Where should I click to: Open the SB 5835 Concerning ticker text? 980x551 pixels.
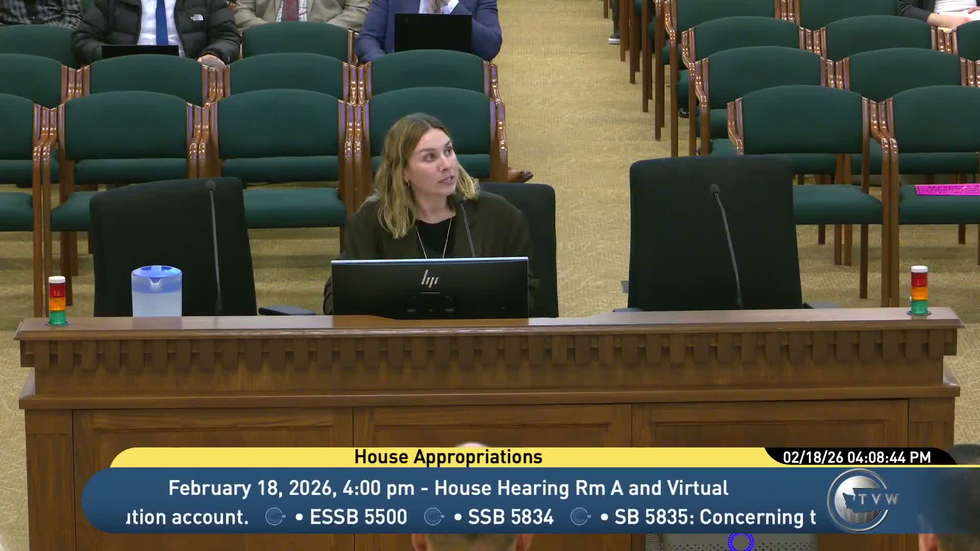point(715,517)
